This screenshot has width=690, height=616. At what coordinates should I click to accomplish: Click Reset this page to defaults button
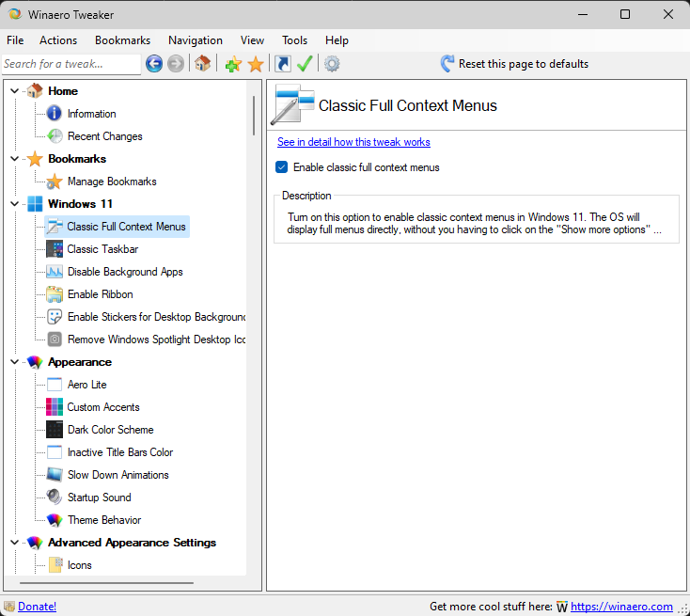point(514,64)
